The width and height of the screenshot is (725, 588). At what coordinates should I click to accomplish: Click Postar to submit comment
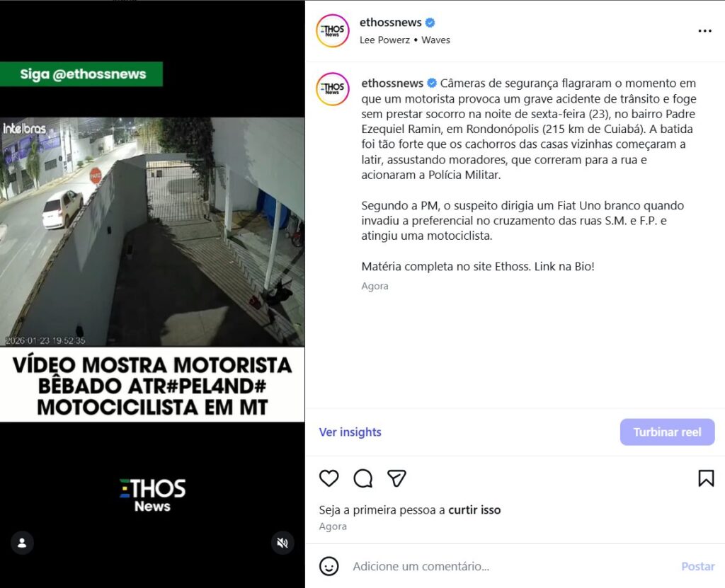(697, 566)
